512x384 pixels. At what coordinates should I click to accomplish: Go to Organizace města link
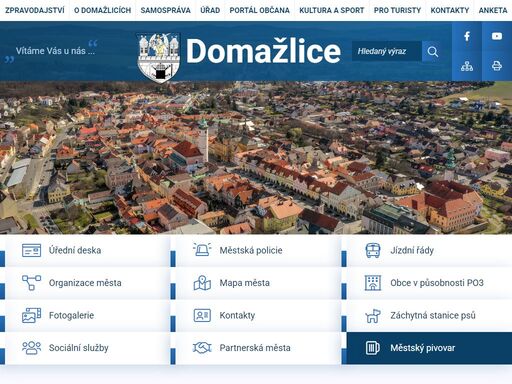click(85, 283)
